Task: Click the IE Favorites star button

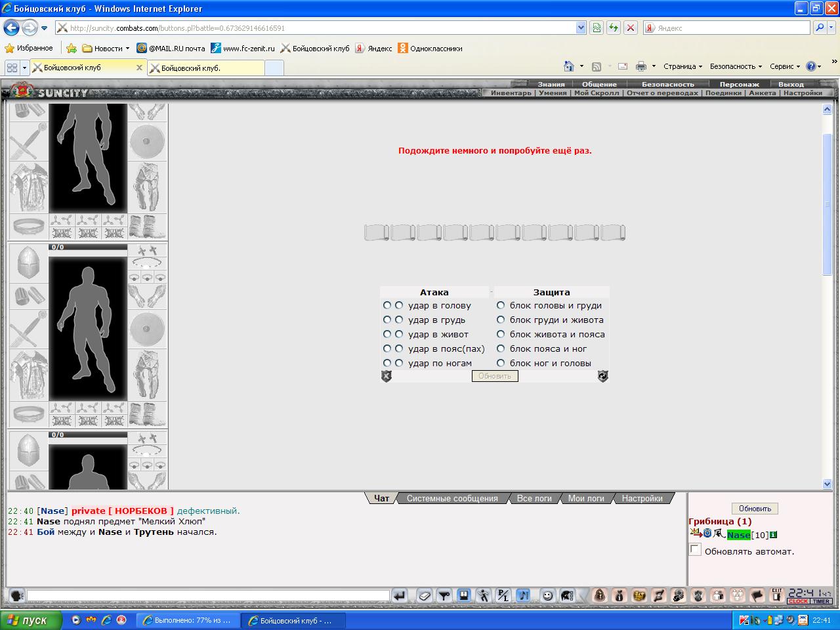Action: tap(28, 48)
